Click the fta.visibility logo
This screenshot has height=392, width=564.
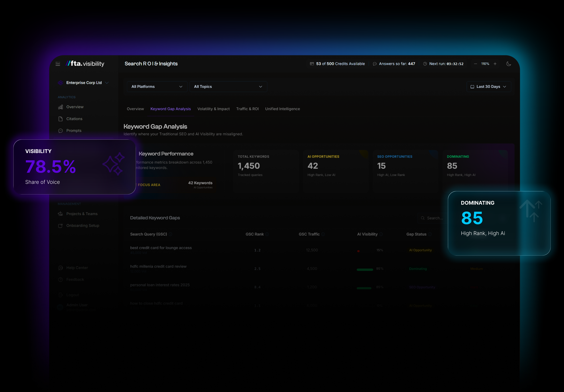tap(85, 64)
